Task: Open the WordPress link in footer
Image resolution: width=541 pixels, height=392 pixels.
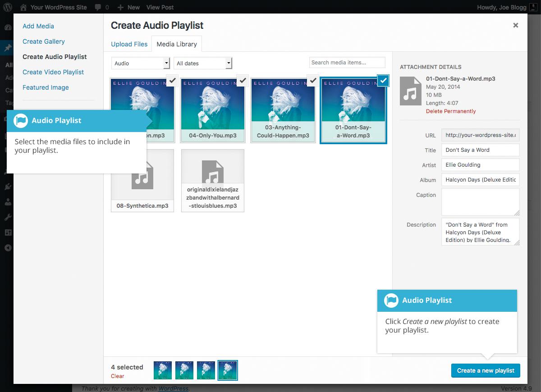Action: [174, 388]
